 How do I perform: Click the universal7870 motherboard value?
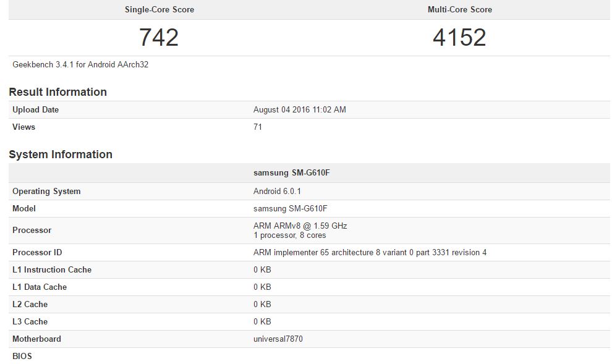pos(278,339)
